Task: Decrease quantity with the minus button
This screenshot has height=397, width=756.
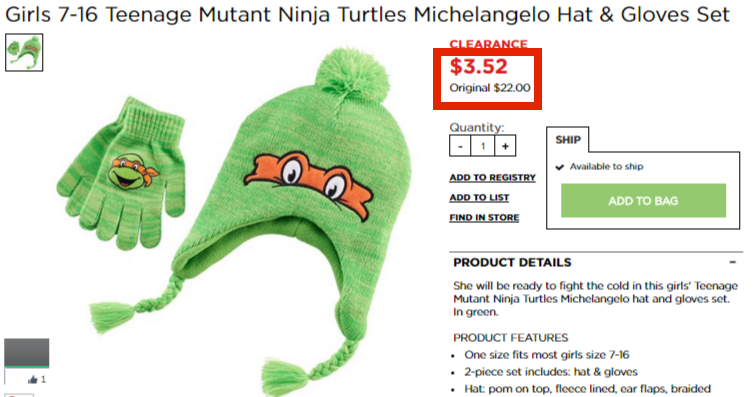Action: coord(460,146)
